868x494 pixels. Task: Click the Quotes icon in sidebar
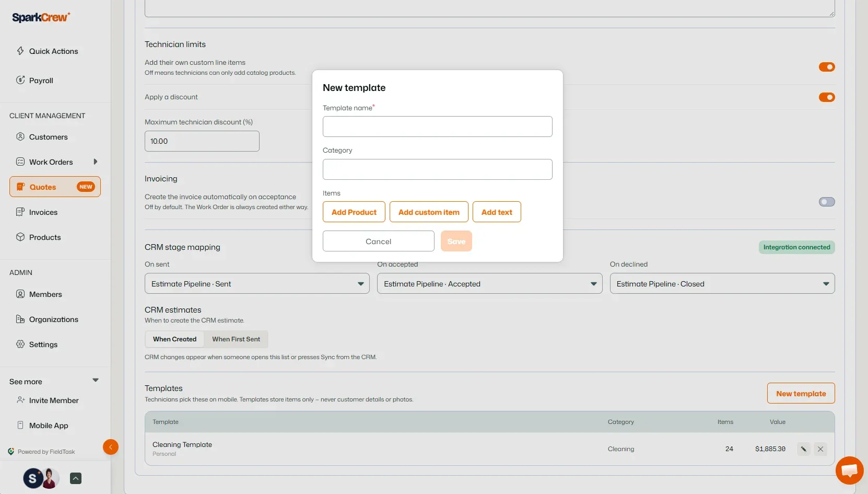coord(20,187)
